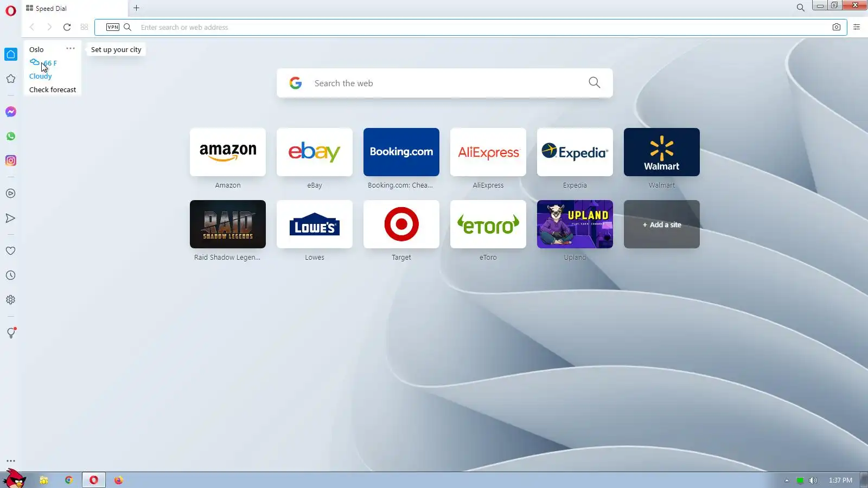Click Search the web Google field
This screenshot has height=488, width=868.
[x=445, y=83]
